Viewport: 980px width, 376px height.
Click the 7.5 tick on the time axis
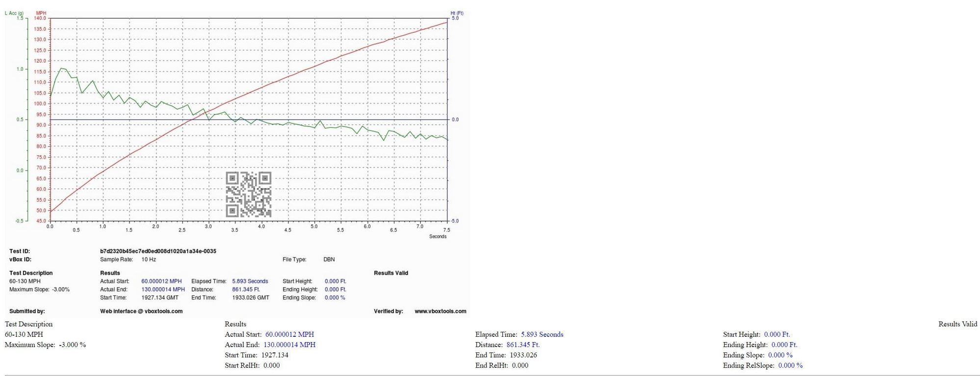(x=446, y=230)
